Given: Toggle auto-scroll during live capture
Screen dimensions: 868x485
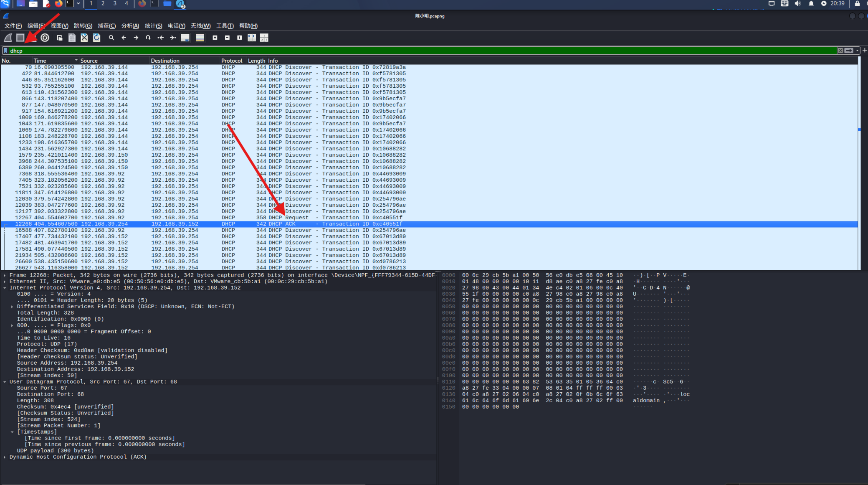Looking at the screenshot, I should pyautogui.click(x=185, y=38).
